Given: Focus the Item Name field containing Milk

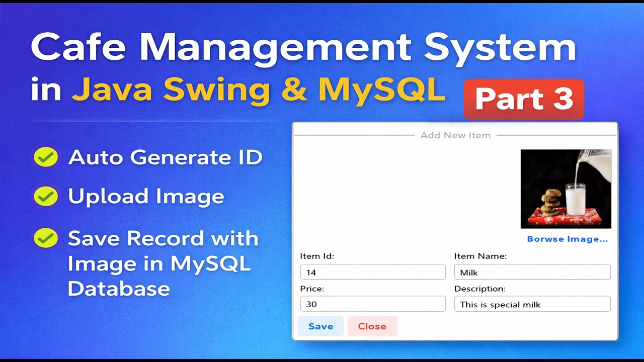Looking at the screenshot, I should 532,272.
